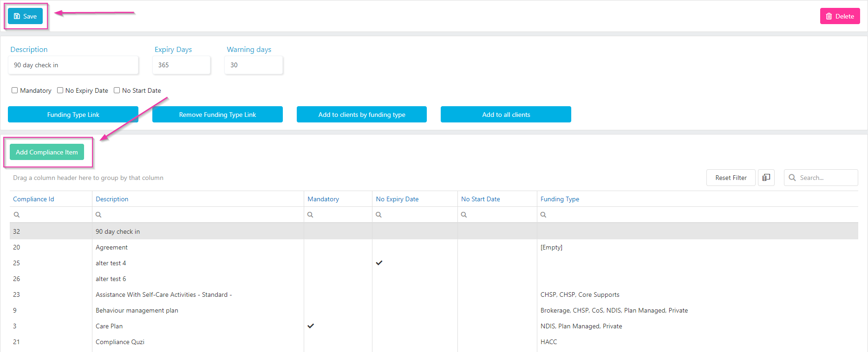Image resolution: width=868 pixels, height=352 pixels.
Task: Toggle the No Expiry Date checkbox
Action: point(60,90)
